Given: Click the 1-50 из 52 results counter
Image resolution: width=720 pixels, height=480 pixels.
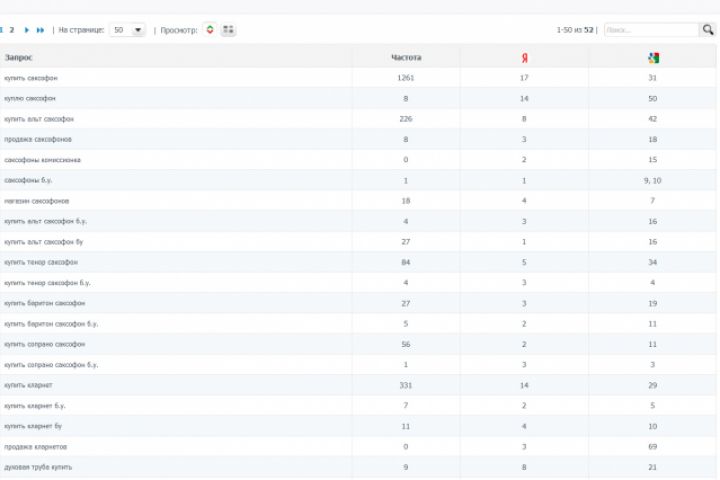Looking at the screenshot, I should click(575, 30).
